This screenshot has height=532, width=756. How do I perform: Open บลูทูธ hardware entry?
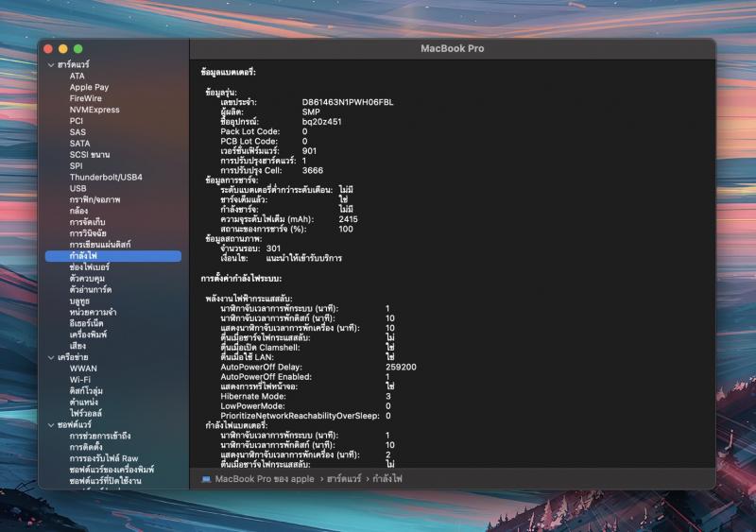pyautogui.click(x=79, y=301)
